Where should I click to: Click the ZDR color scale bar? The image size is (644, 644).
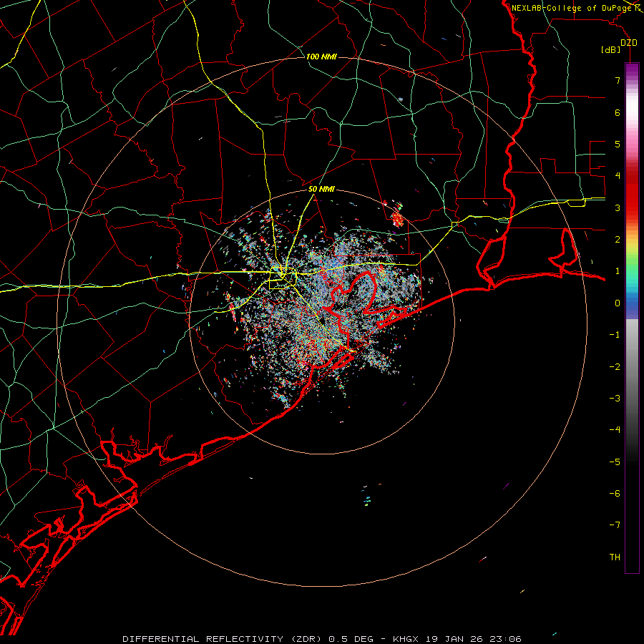632,318
